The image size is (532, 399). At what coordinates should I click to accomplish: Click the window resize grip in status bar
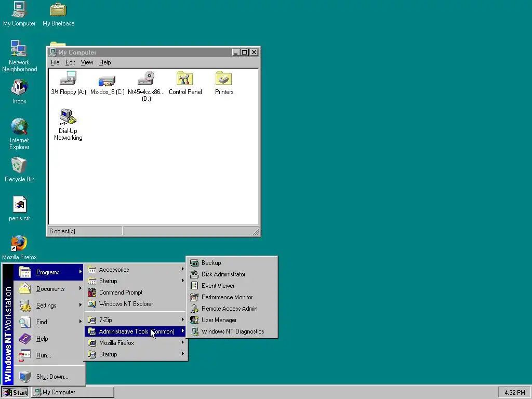tap(256, 232)
